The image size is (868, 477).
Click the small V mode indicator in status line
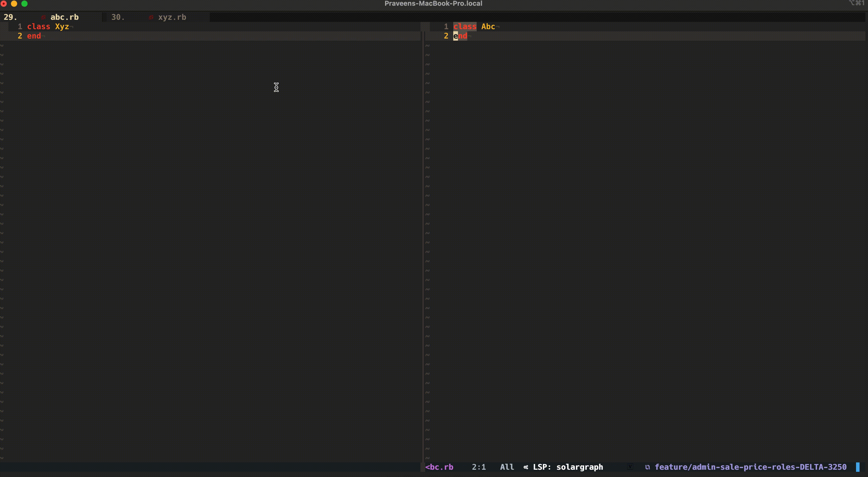[x=630, y=467]
